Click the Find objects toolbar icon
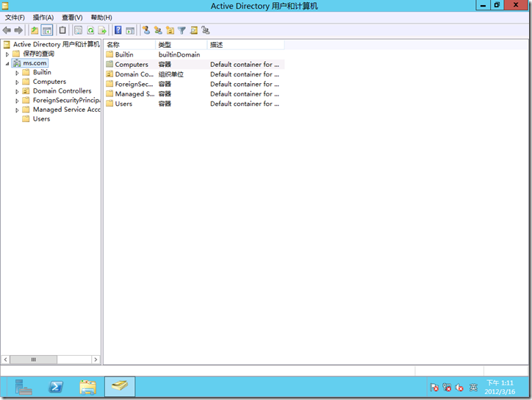Screen dimensions: 532x400 [x=194, y=31]
